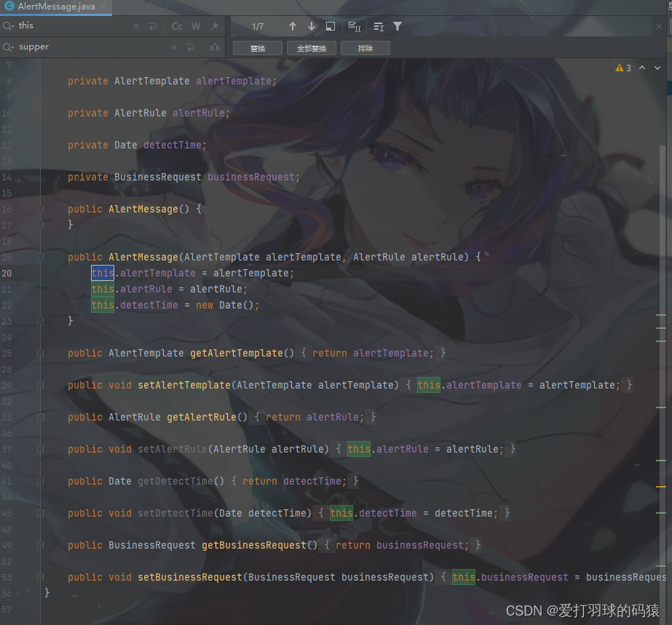Image resolution: width=672 pixels, height=625 pixels.
Task: Click line number 20 in gutter
Action: coord(7,274)
